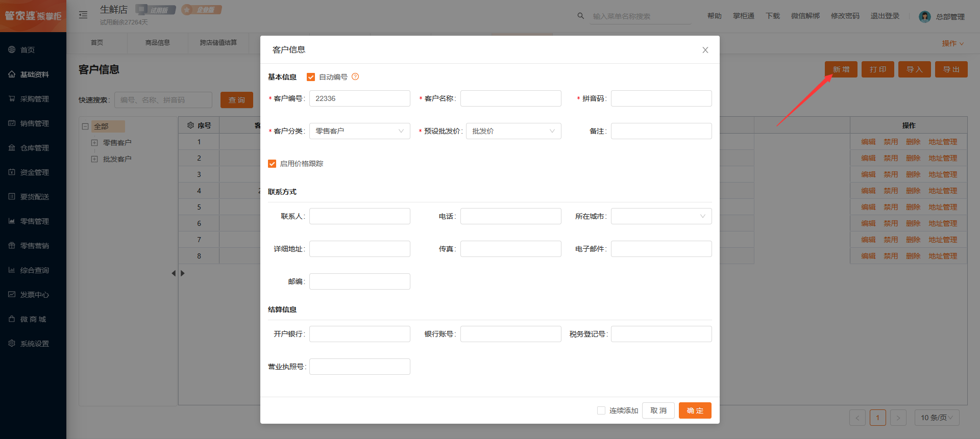This screenshot has width=980, height=439.
Task: Close the 客户信息 dialog with X
Action: 705,50
